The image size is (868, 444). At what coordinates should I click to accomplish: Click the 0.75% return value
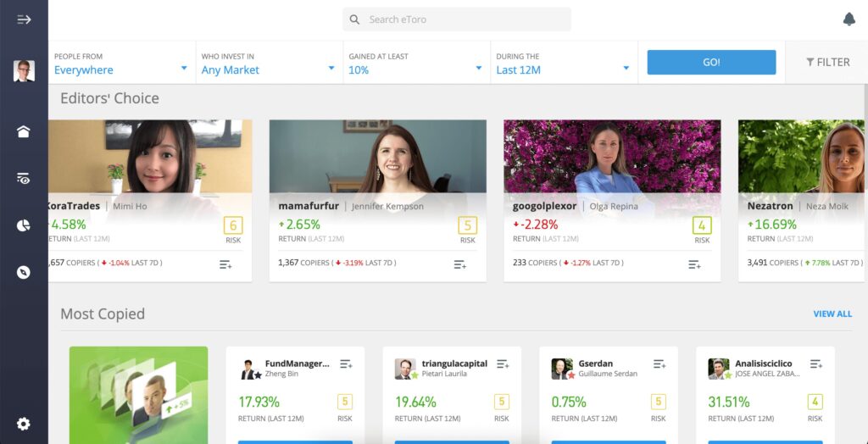click(570, 402)
